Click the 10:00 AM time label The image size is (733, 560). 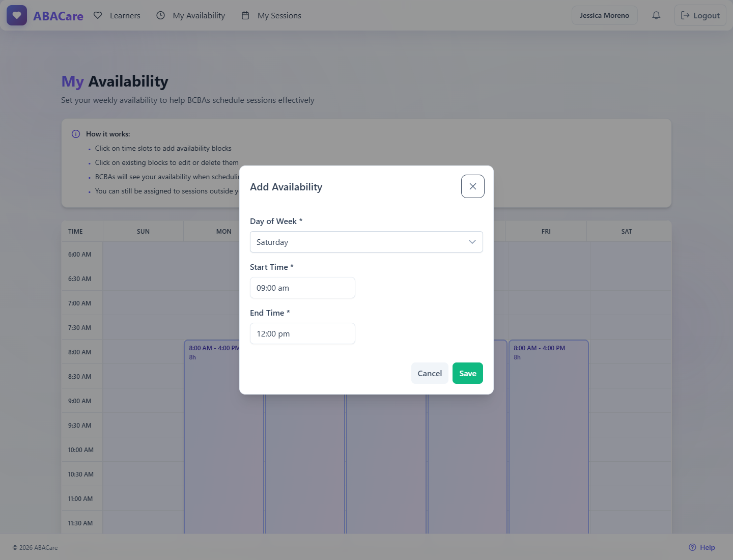pyautogui.click(x=81, y=450)
